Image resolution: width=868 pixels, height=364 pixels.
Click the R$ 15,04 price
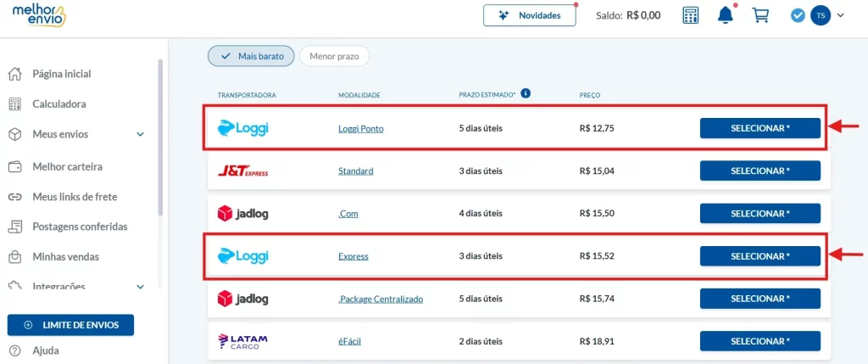597,171
